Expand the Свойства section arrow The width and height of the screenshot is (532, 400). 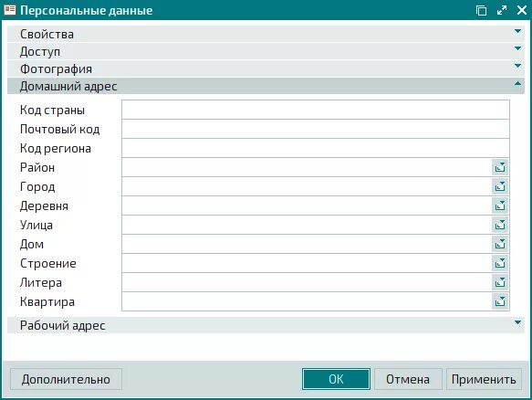click(x=517, y=31)
